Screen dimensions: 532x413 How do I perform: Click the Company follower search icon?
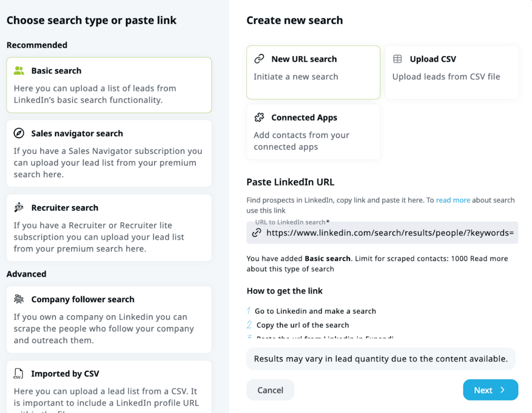click(x=19, y=299)
